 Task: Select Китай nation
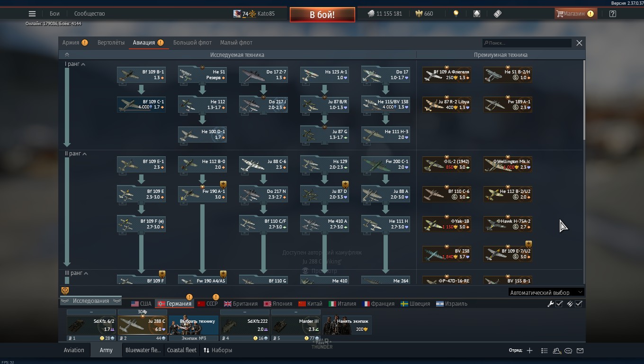coord(311,304)
